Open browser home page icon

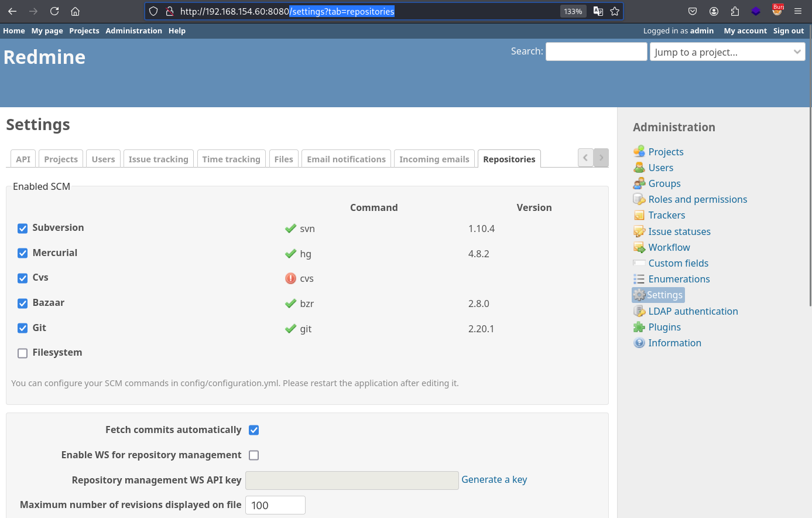[x=75, y=11]
